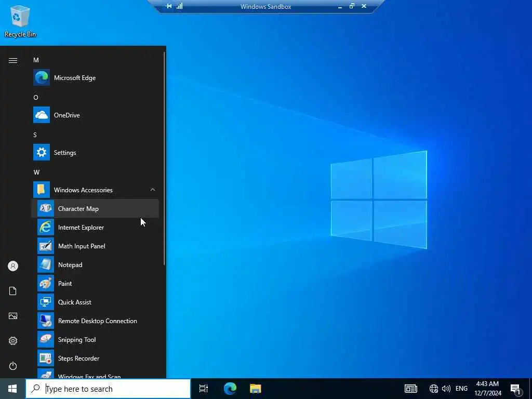Open Task View on the taskbar
This screenshot has width=532, height=399.
tap(204, 389)
